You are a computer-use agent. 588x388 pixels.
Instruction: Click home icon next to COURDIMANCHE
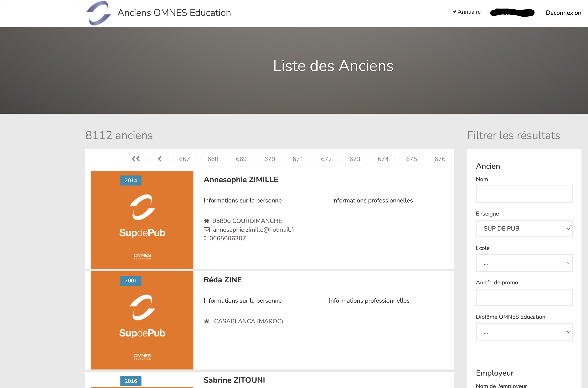coord(207,221)
